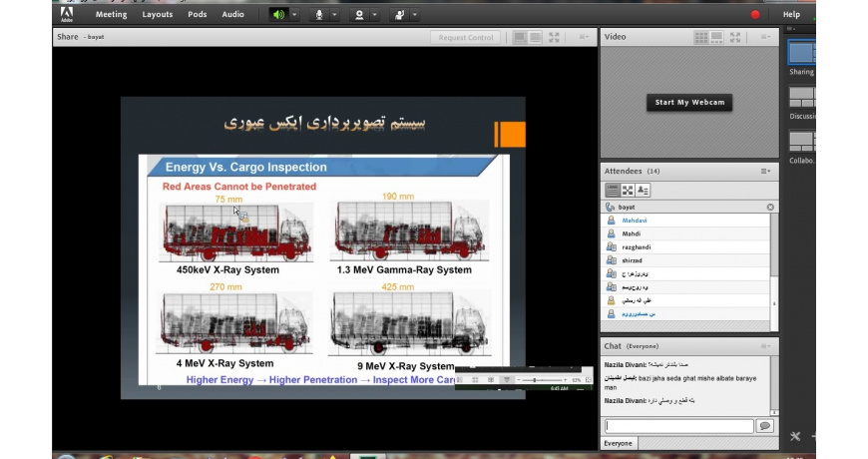Select attendee shirzad
Image resolution: width=868 pixels, height=459 pixels.
tap(685, 260)
